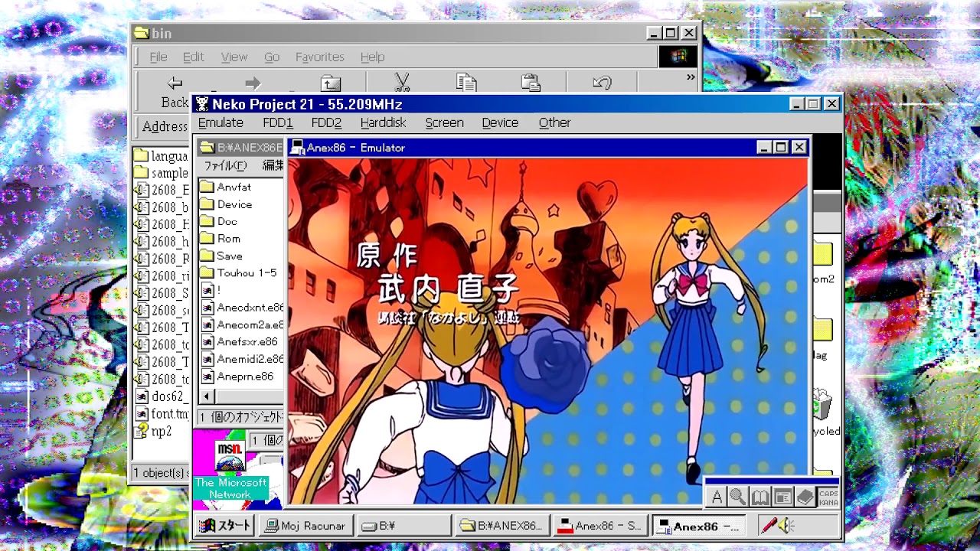Select the Device folder in ANEX86 window

(x=226, y=204)
